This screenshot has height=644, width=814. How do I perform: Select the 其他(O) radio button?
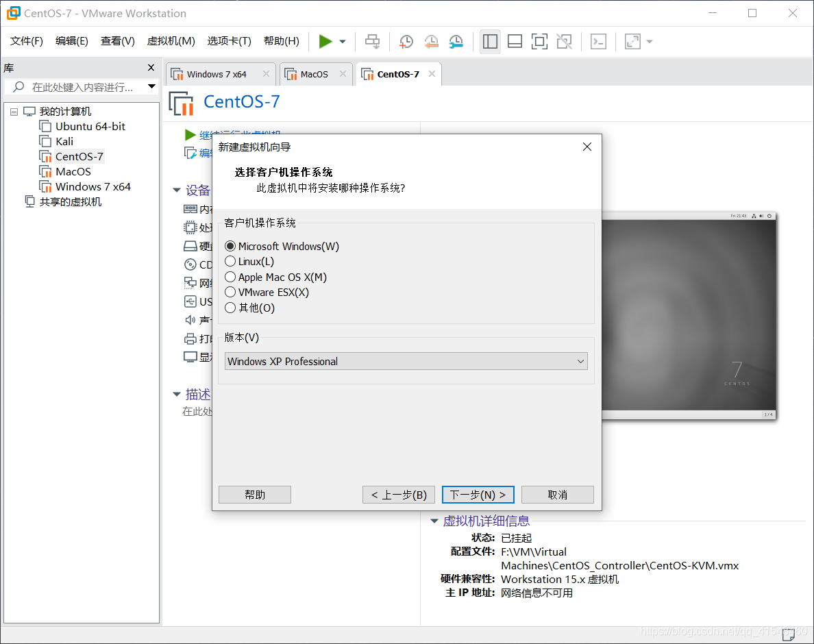click(230, 308)
